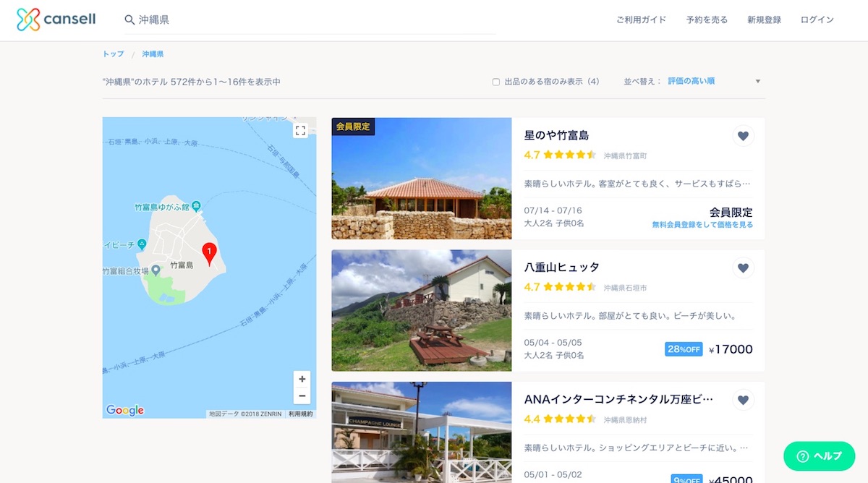Click the 28%OFF discount badge
This screenshot has width=868, height=483.
(684, 349)
